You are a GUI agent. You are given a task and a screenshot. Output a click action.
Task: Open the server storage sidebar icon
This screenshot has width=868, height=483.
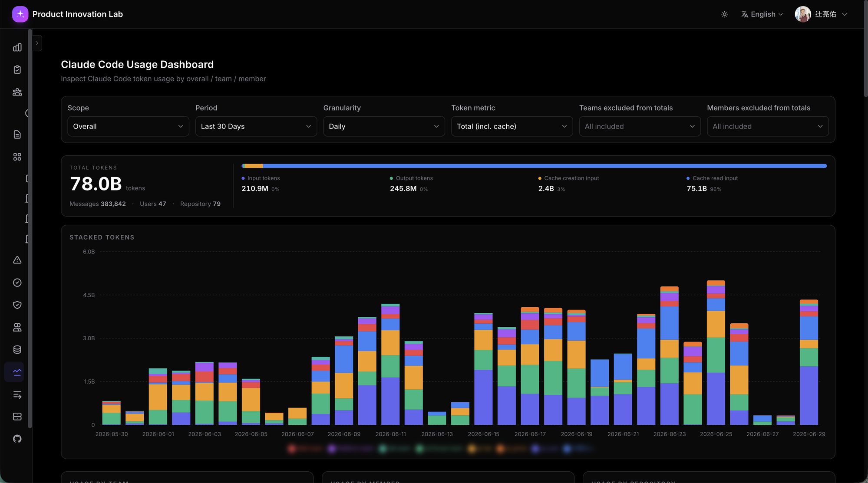(17, 417)
